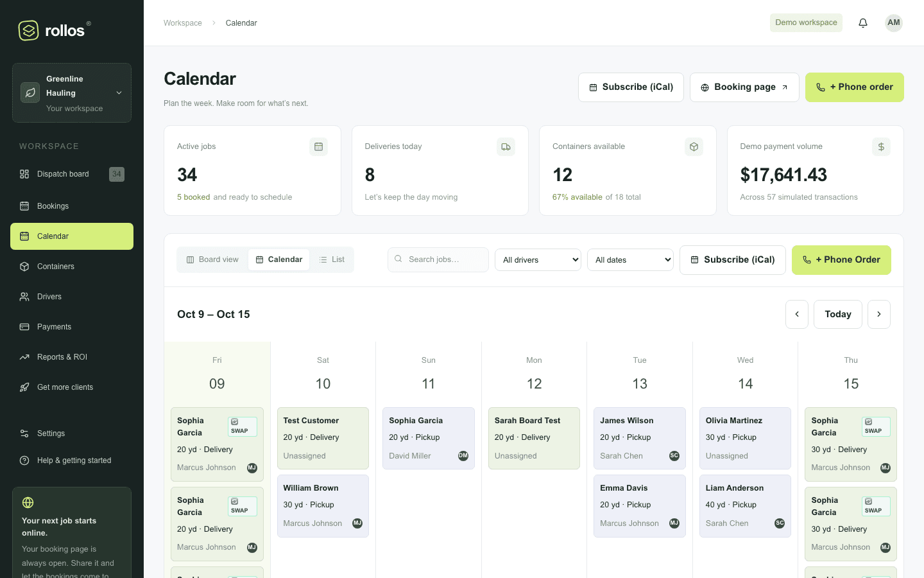Click the Deliveries today truck icon
Screen dimensions: 924x578
coord(506,147)
